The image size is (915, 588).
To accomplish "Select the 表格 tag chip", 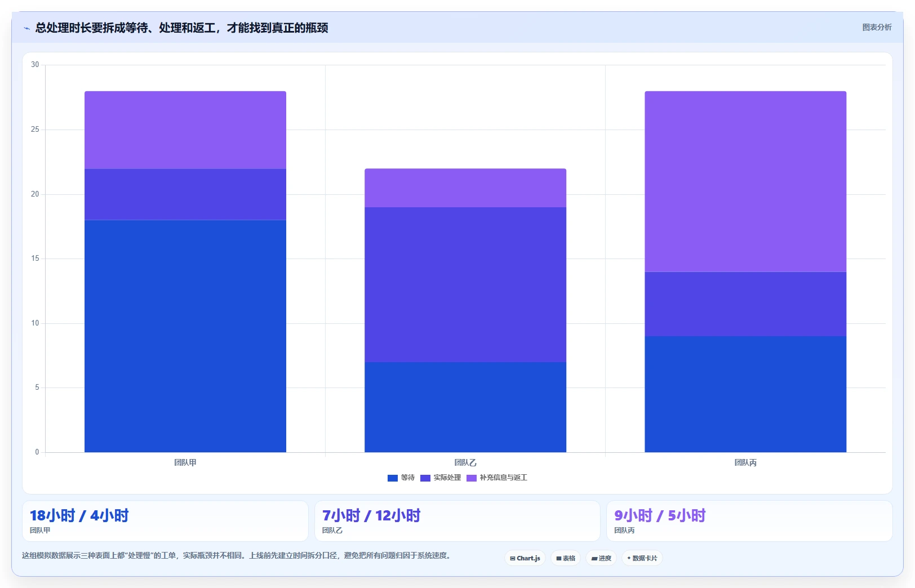I will (566, 558).
